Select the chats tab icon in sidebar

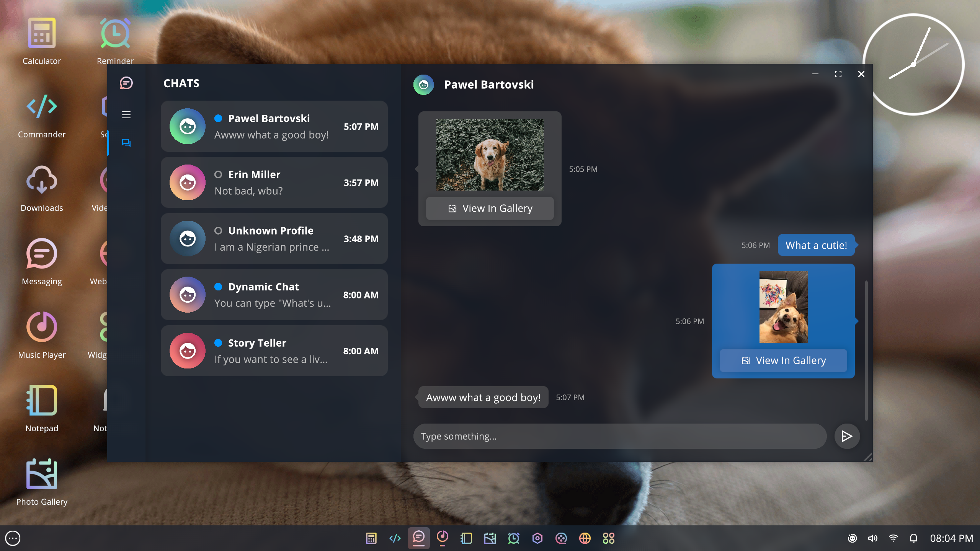click(x=126, y=143)
